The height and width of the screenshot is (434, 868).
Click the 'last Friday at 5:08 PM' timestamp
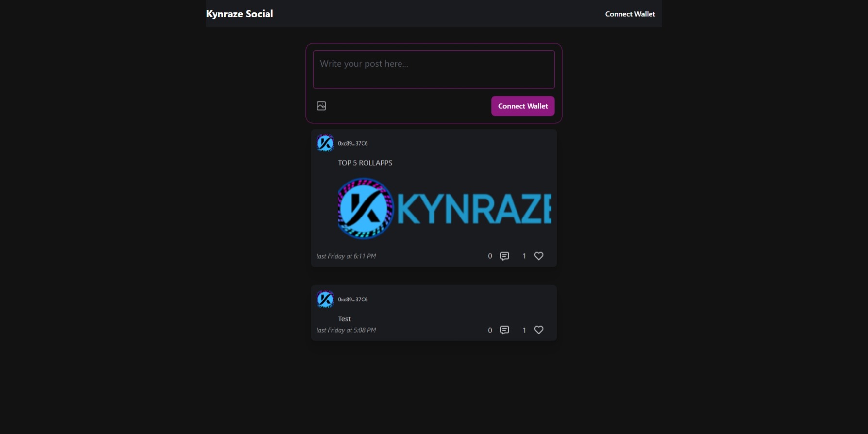tap(346, 330)
